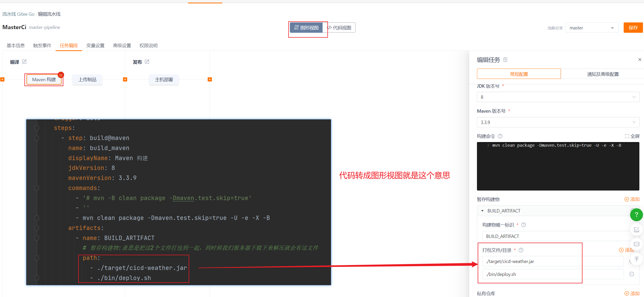Open the 变量设置 tab
The height and width of the screenshot is (297, 644).
(95, 46)
